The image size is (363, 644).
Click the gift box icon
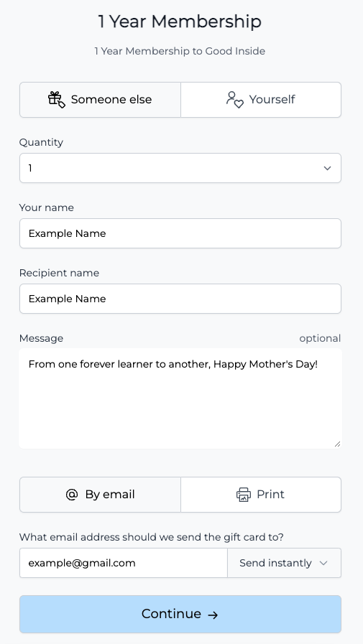pyautogui.click(x=56, y=99)
